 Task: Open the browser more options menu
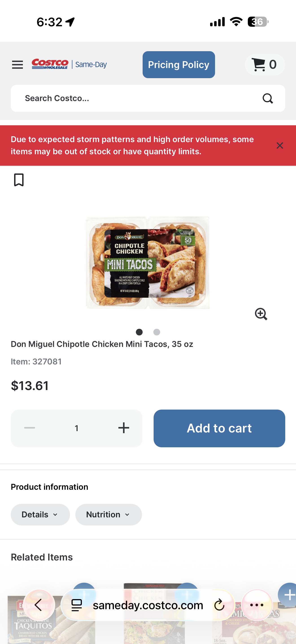(257, 605)
